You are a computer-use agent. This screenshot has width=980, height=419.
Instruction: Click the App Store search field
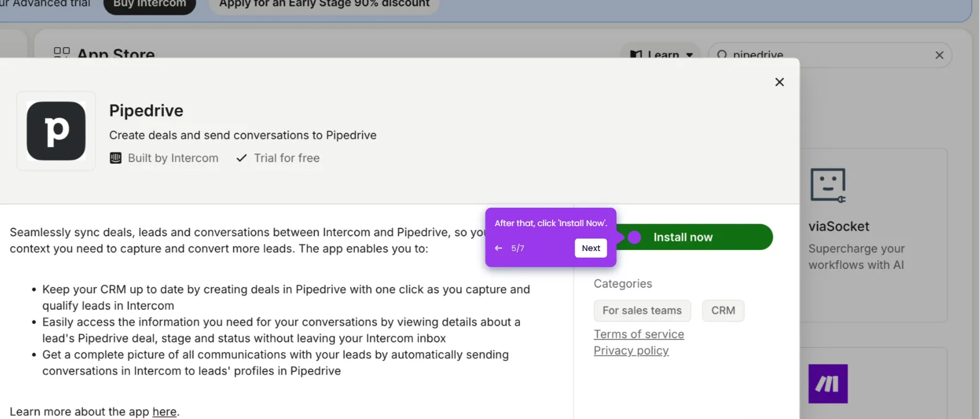coord(830,55)
